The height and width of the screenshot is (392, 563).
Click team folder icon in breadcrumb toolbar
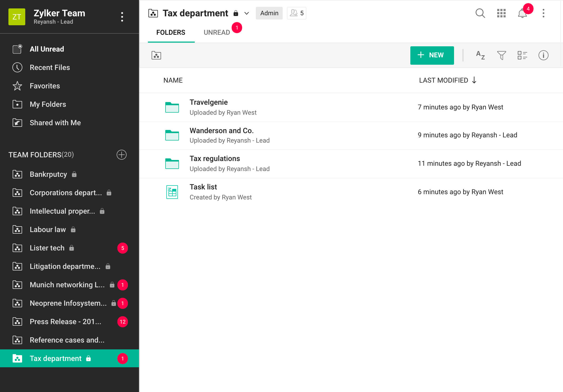[x=156, y=55]
